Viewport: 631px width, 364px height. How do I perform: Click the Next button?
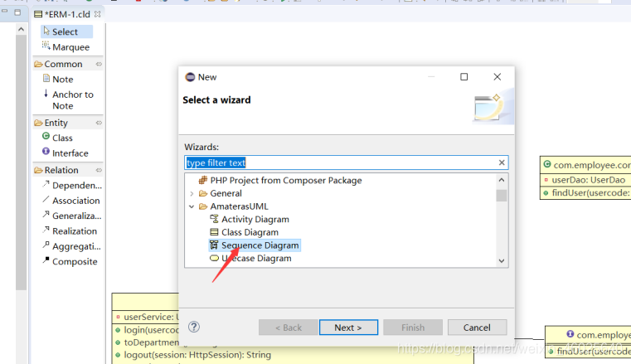[x=348, y=328]
